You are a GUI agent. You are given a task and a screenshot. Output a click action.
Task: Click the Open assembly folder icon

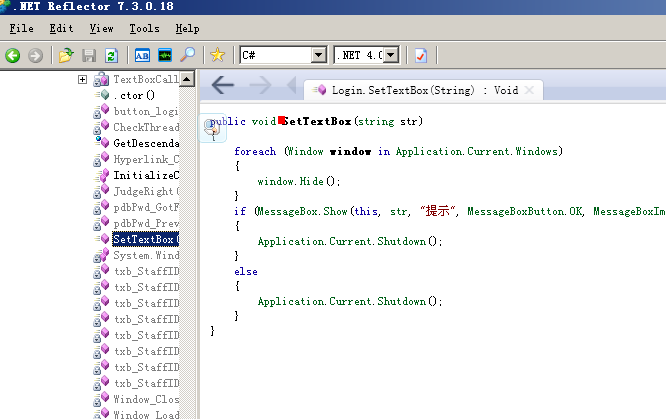pos(66,55)
